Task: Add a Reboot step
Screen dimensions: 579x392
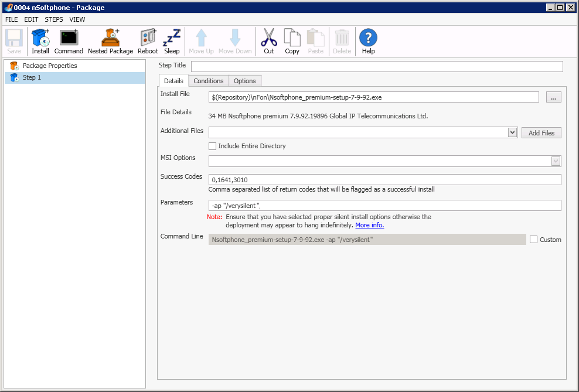Action: (x=148, y=42)
